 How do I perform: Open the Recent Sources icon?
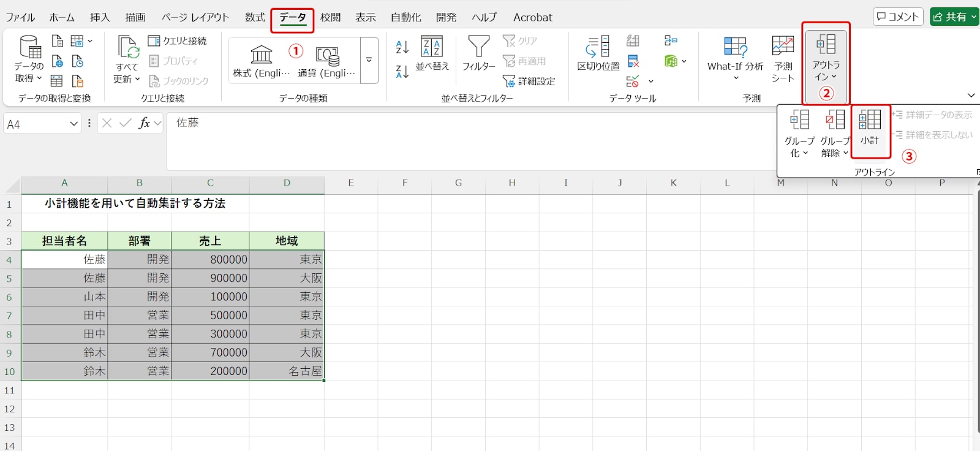(x=77, y=61)
